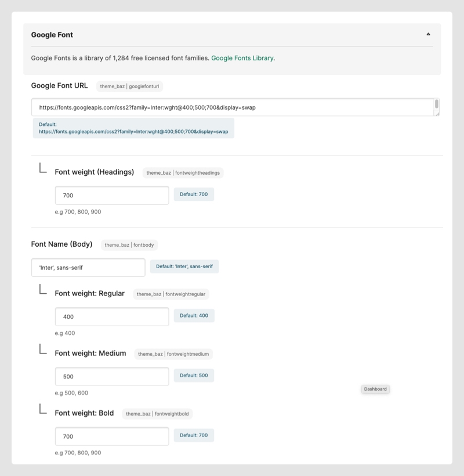
Task: Click the Dashboard tooltip label
Action: [x=375, y=389]
